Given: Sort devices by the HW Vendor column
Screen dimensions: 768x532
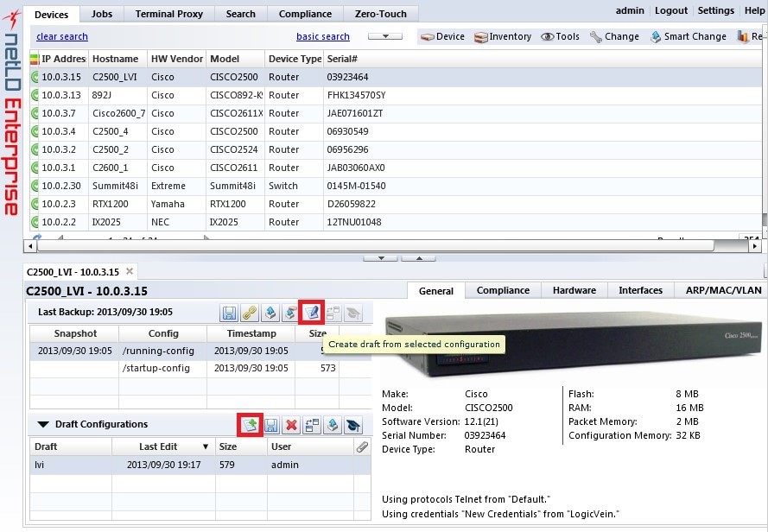Looking at the screenshot, I should pyautogui.click(x=176, y=60).
